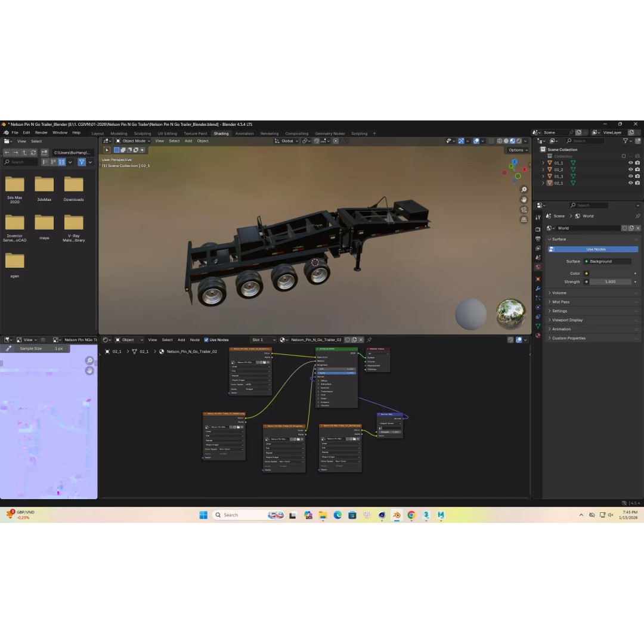The height and width of the screenshot is (644, 644).
Task: Open the Global transform orientation dropdown
Action: (286, 141)
